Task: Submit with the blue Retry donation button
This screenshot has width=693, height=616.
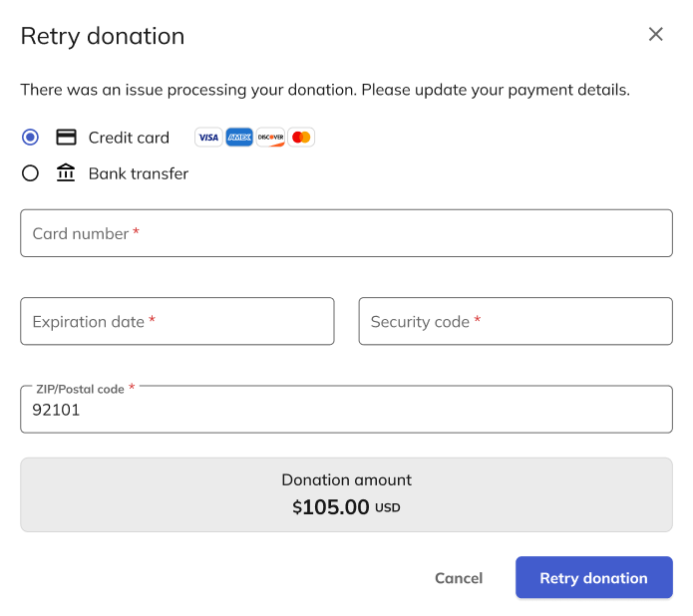Action: point(593,578)
